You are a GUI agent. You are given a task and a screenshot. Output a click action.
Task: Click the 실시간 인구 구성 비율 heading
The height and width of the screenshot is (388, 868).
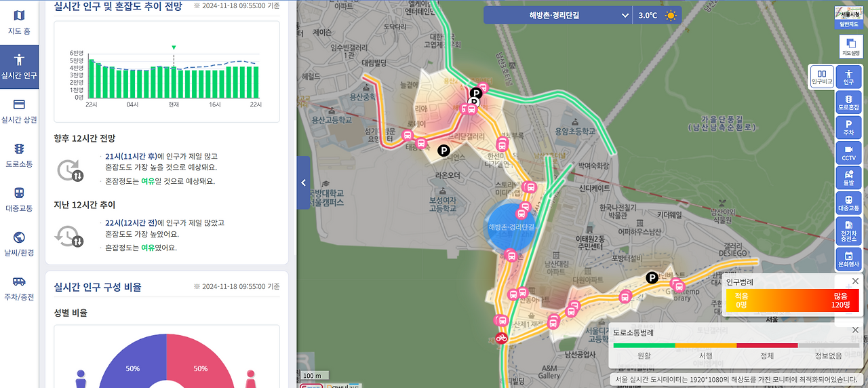[98, 287]
